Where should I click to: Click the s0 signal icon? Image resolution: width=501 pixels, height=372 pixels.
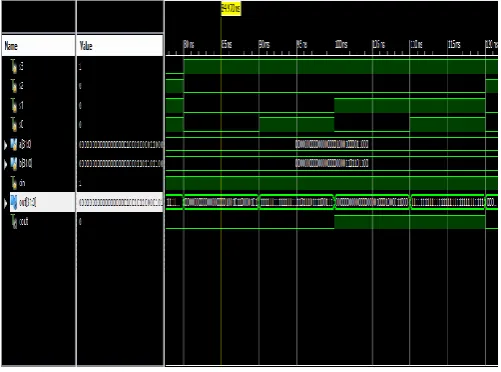tap(14, 124)
